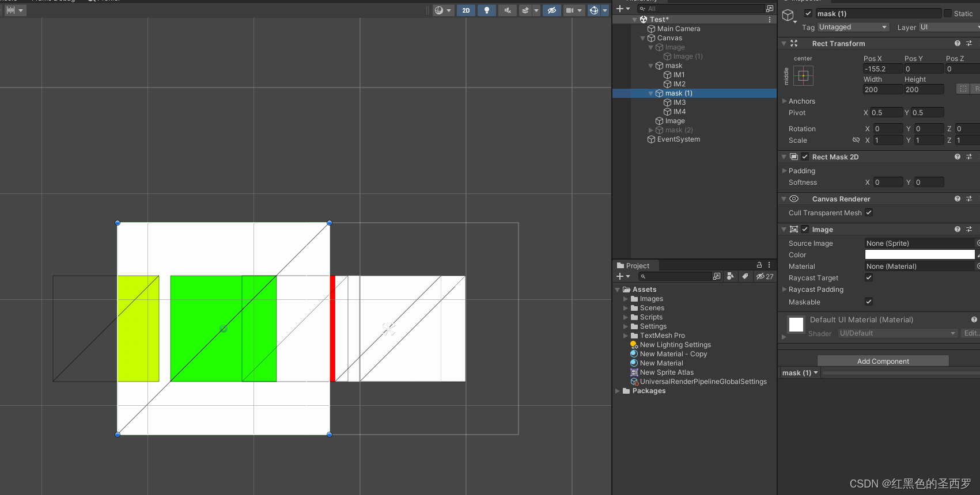Expand the disabled mask (2) object
Image resolution: width=980 pixels, height=495 pixels.
[651, 130]
